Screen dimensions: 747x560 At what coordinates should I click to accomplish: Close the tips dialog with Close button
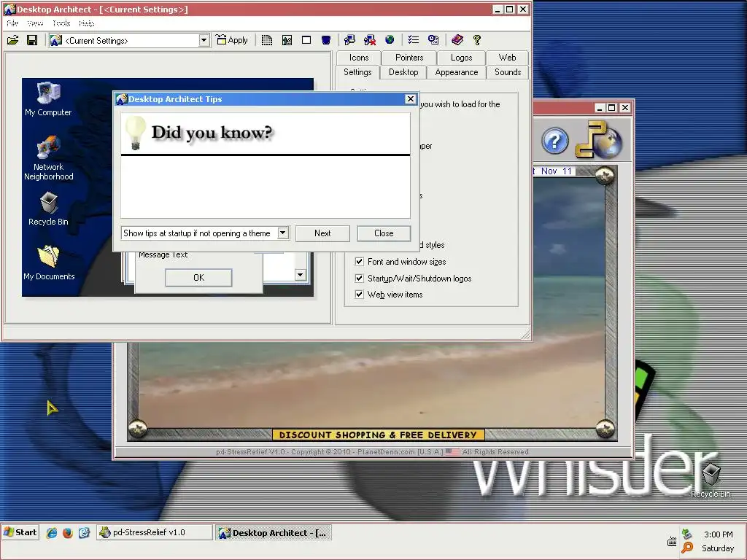384,233
